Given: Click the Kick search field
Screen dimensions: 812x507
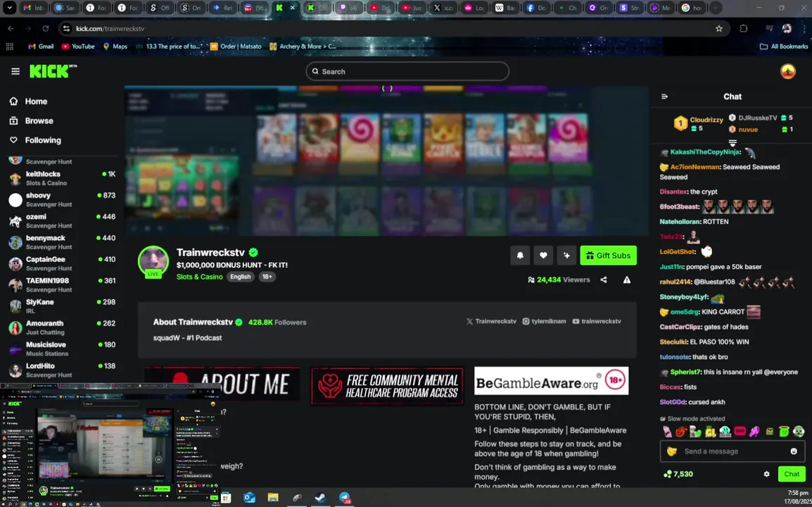Looking at the screenshot, I should click(407, 72).
